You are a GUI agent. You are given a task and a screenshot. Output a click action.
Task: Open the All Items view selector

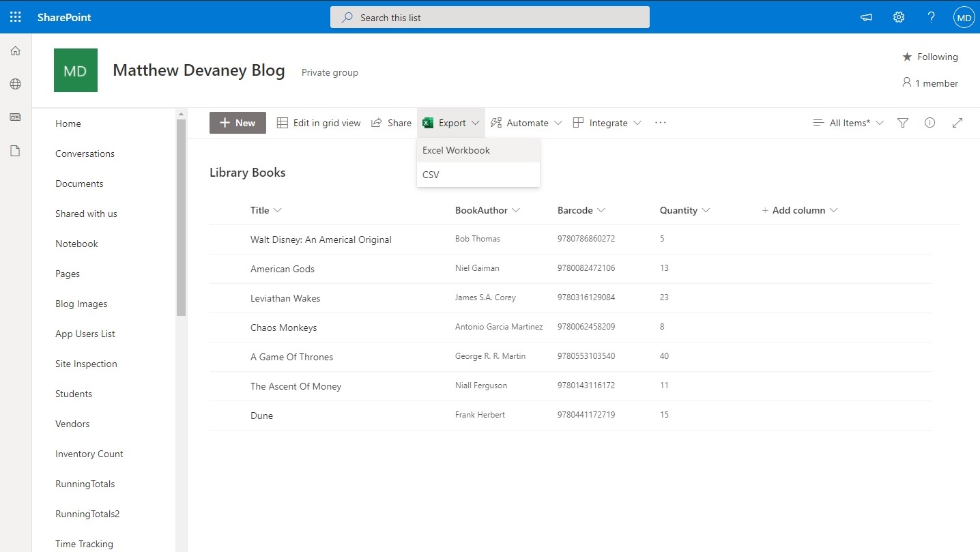pos(848,123)
